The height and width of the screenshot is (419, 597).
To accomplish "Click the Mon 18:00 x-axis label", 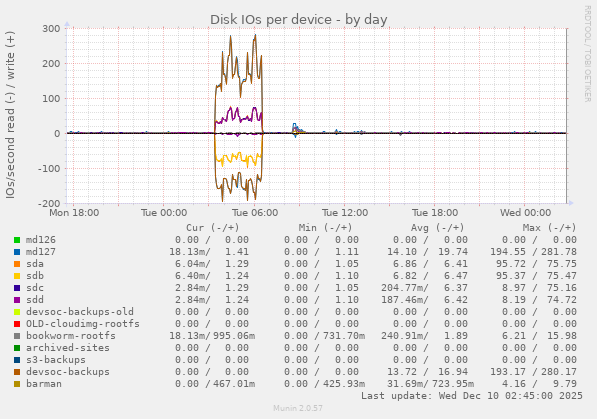I will 74,213.
